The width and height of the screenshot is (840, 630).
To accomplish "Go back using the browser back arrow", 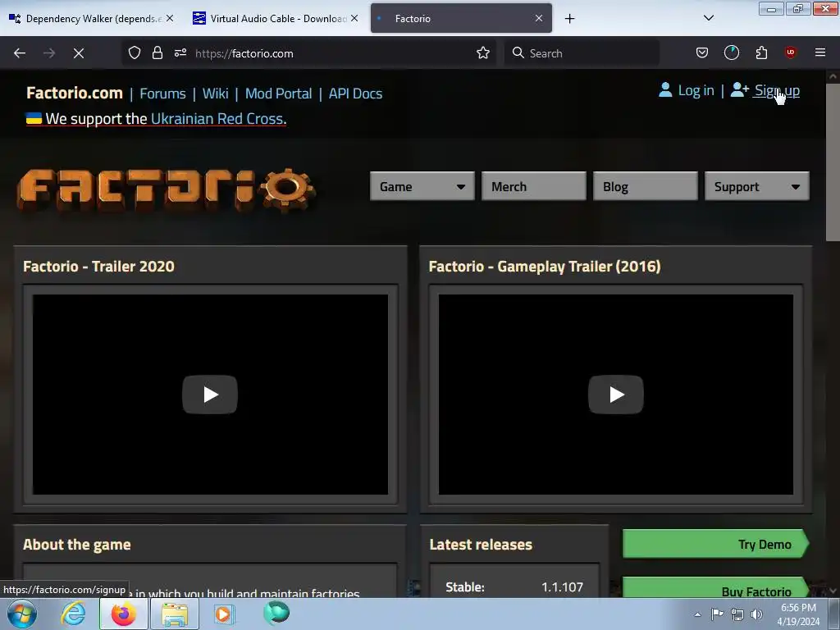I will click(20, 53).
